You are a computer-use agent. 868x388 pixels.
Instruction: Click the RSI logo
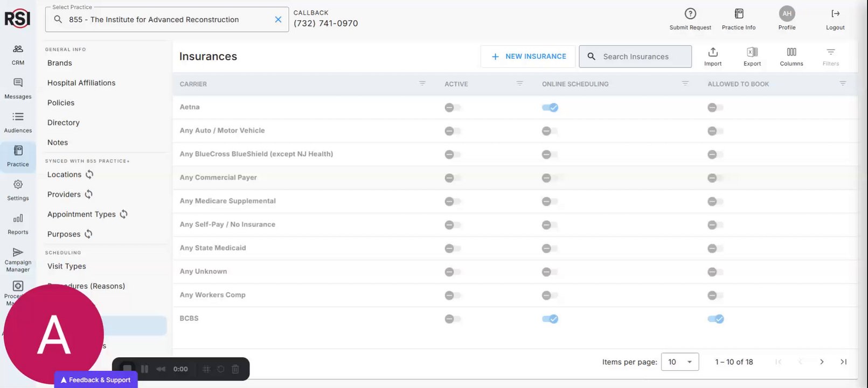(x=17, y=19)
